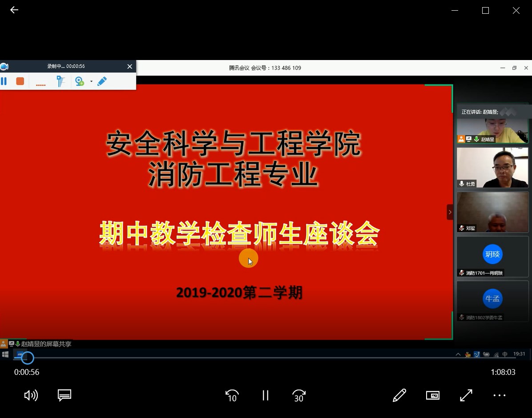Select the blue pencil in recording toolbar
Image resolution: width=532 pixels, height=418 pixels.
pyautogui.click(x=102, y=81)
